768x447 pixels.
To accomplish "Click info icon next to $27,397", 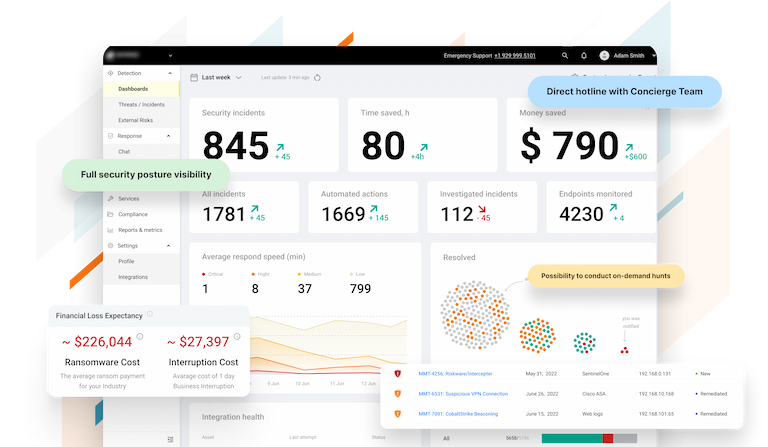I will (x=237, y=336).
